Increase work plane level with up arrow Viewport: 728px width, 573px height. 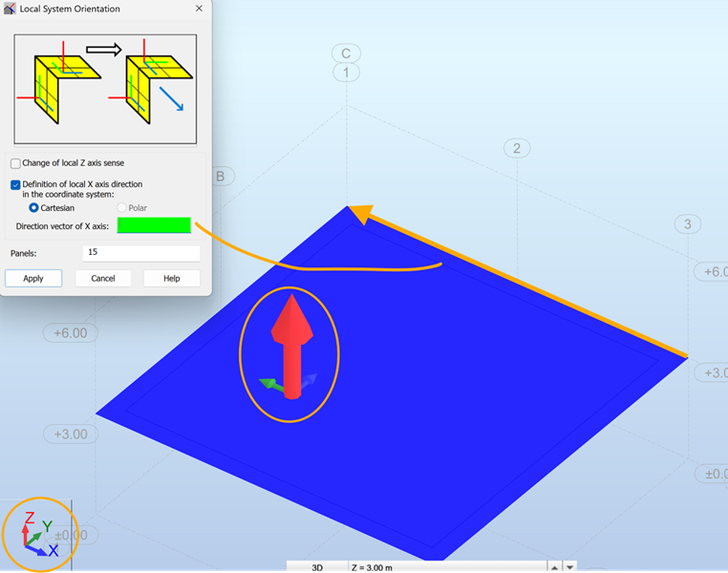coord(554,567)
